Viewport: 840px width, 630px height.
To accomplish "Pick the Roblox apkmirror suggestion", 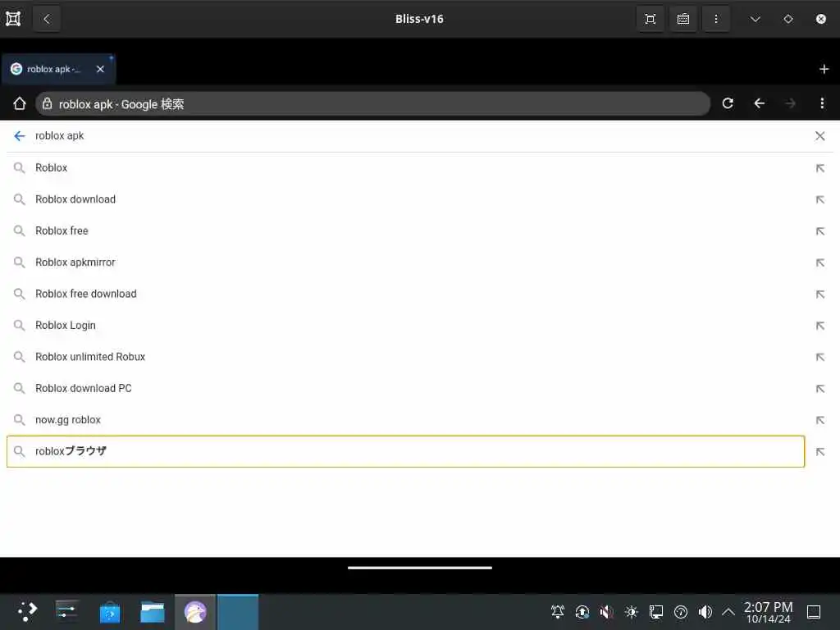I will click(x=405, y=262).
